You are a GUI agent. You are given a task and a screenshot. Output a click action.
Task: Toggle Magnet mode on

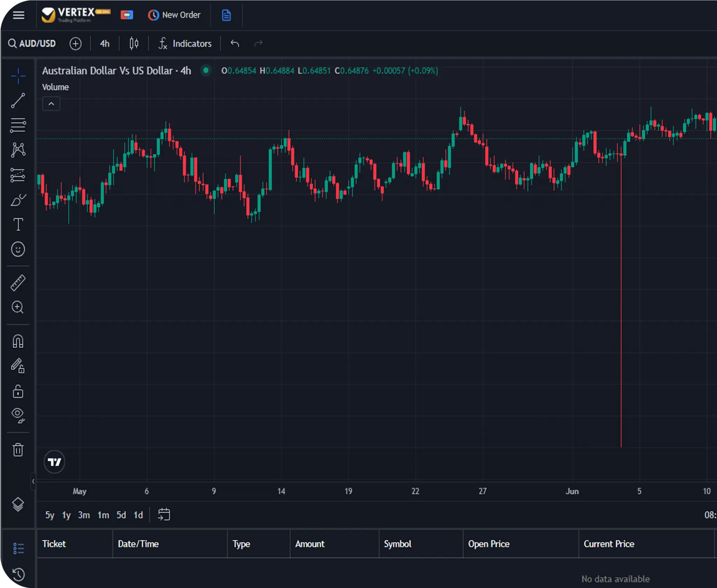pos(18,341)
